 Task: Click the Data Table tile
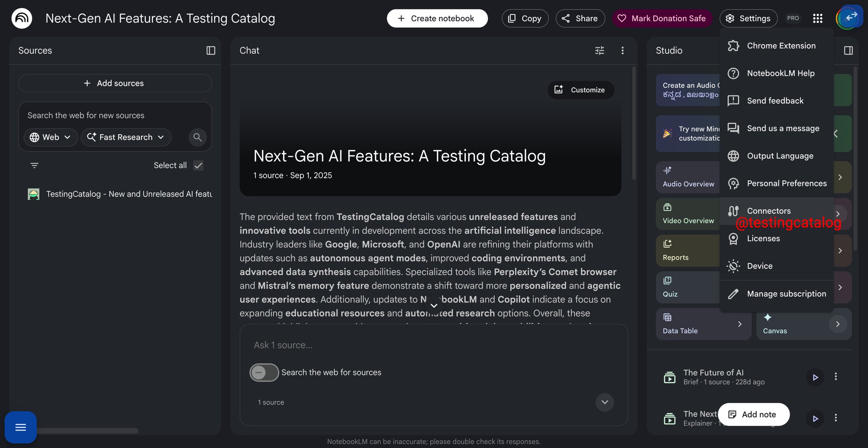tap(704, 324)
